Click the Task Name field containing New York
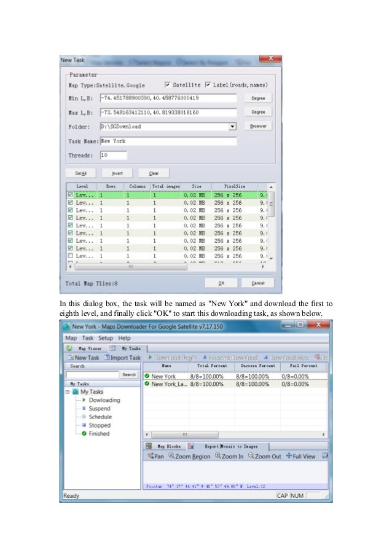The width and height of the screenshot is (392, 555). (x=168, y=141)
